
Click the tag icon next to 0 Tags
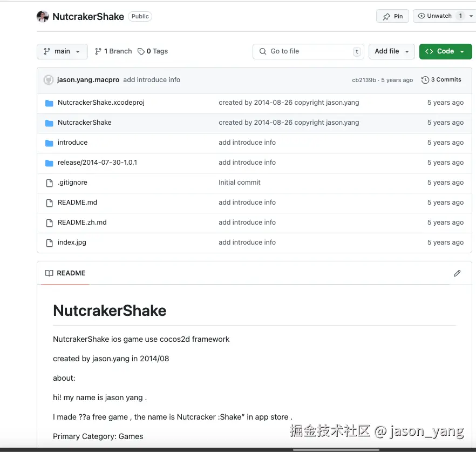pos(141,52)
